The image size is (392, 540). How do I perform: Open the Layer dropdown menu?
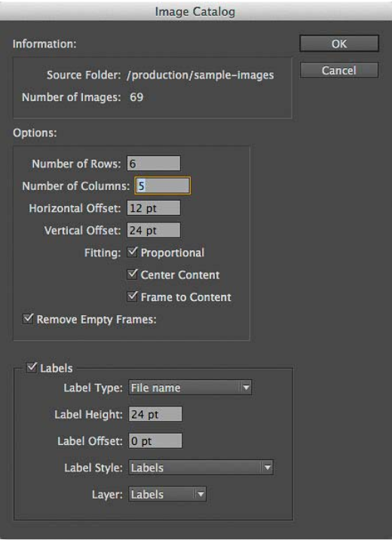pos(167,494)
